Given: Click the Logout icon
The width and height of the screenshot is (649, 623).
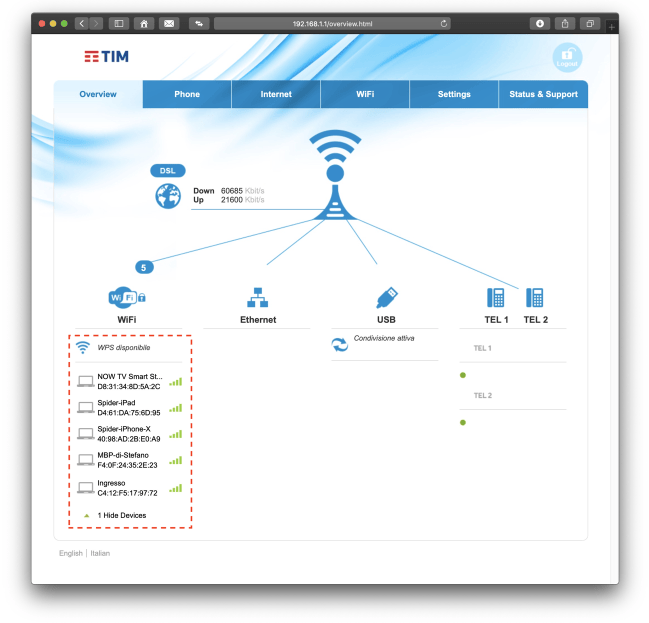Looking at the screenshot, I should tap(567, 58).
